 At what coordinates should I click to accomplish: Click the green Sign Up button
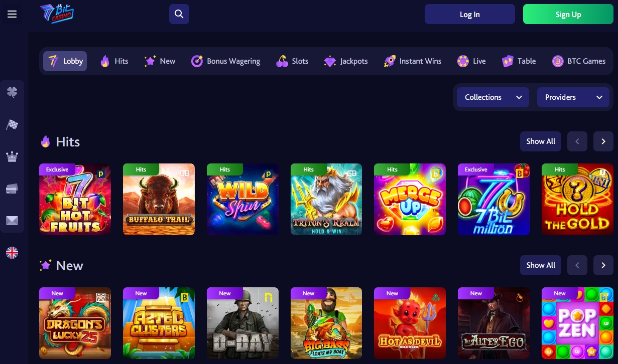click(568, 14)
